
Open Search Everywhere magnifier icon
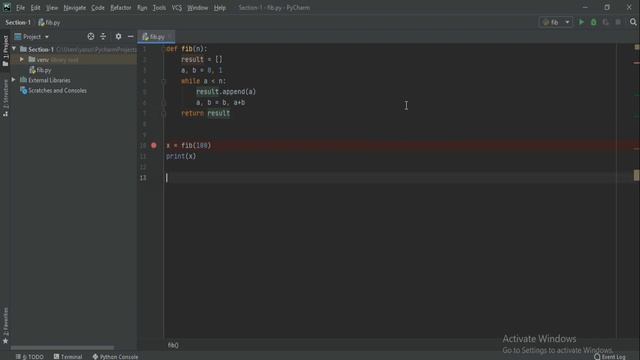click(633, 22)
